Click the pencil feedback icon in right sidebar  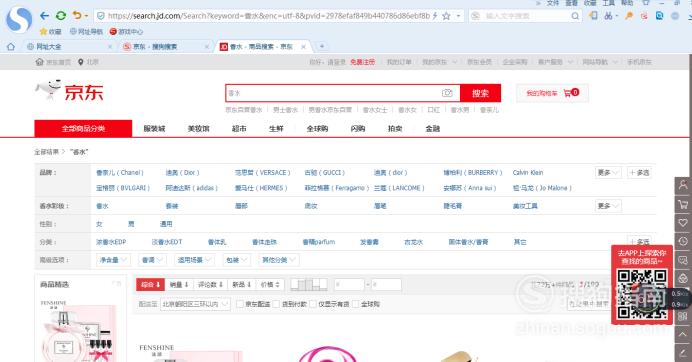(683, 353)
